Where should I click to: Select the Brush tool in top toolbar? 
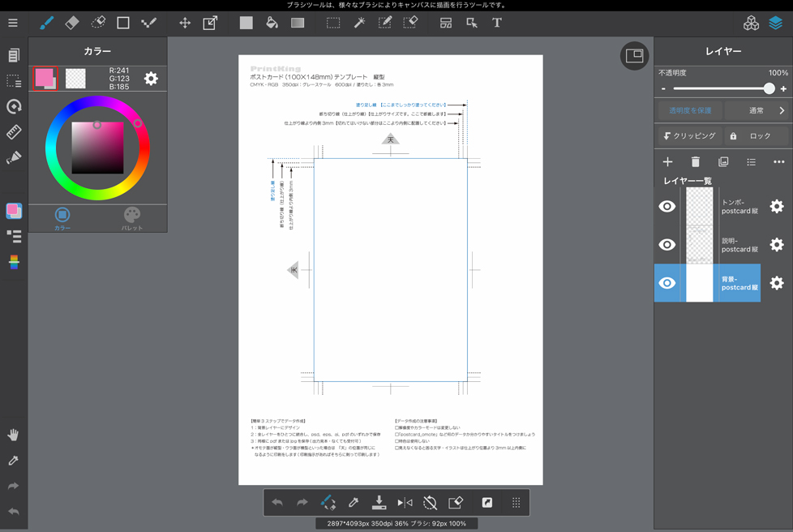[x=46, y=23]
